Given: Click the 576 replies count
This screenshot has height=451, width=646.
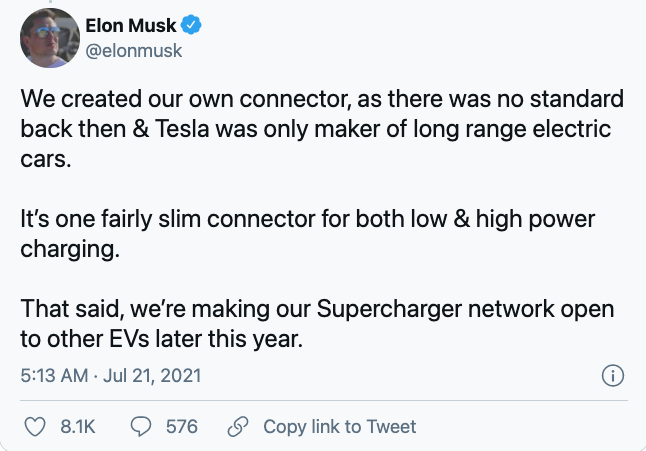Looking at the screenshot, I should pos(181,427).
